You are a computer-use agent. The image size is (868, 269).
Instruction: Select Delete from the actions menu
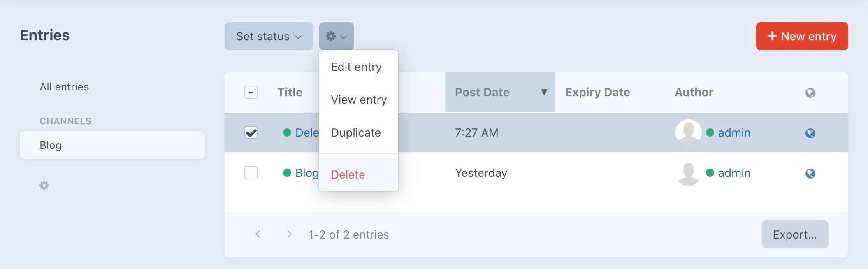point(348,174)
